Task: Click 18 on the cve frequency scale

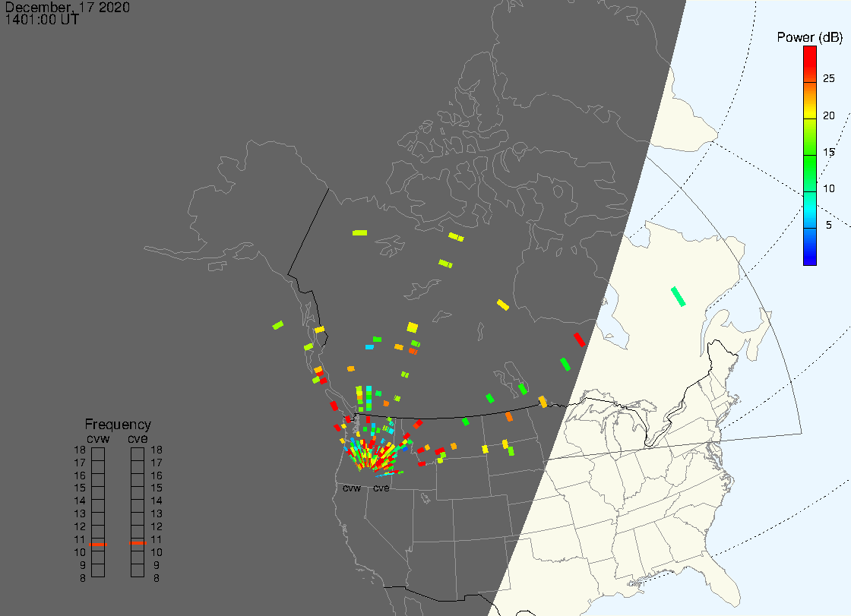Action: [157, 450]
